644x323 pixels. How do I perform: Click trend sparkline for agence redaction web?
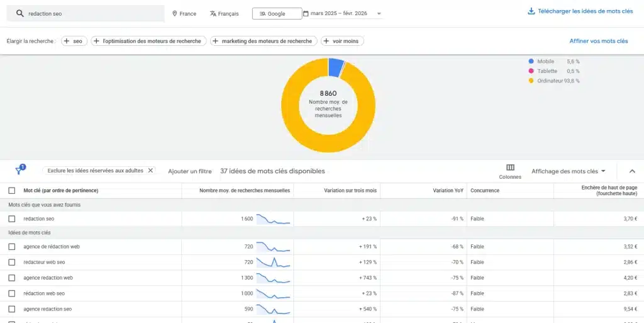pos(274,278)
